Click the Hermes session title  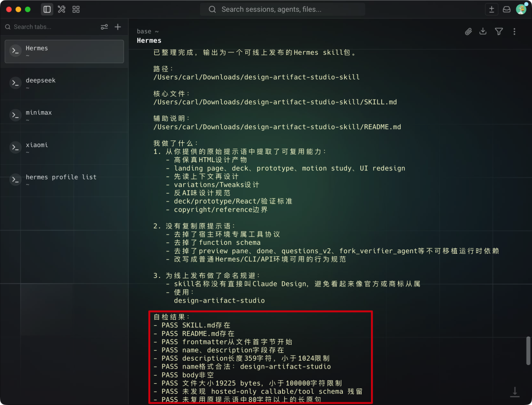coord(149,40)
